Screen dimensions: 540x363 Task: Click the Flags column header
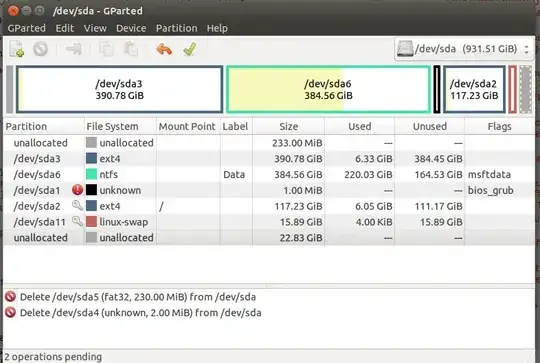(x=499, y=126)
